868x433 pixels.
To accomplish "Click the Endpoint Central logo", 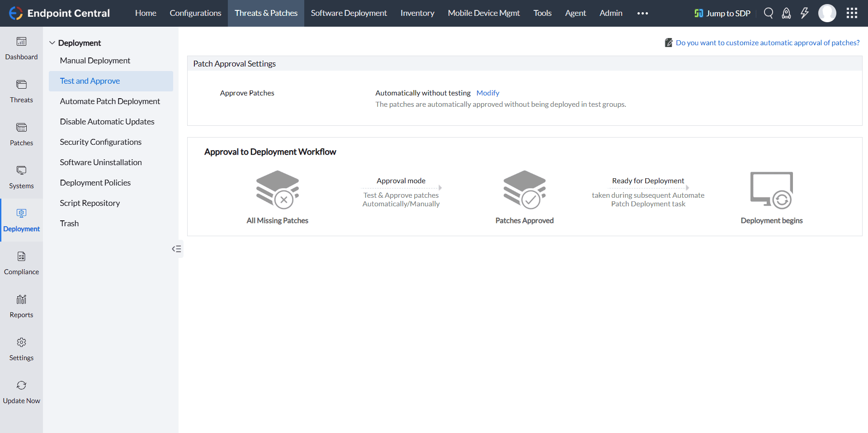I will tap(59, 13).
